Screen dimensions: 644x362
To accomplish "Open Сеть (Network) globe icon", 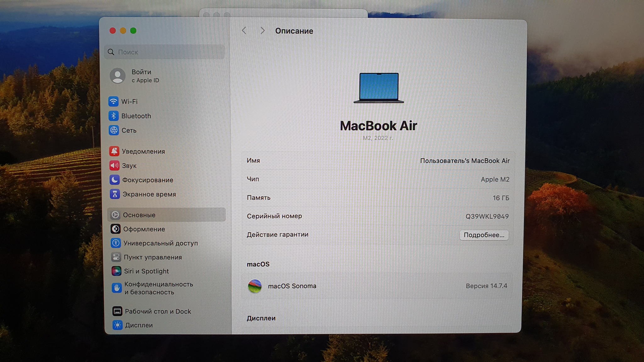I will (114, 130).
